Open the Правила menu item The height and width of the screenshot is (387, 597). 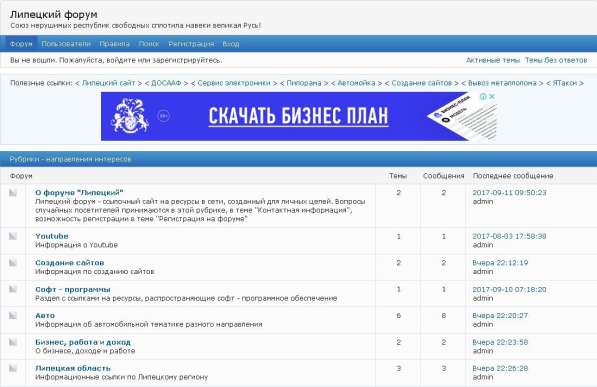click(115, 44)
